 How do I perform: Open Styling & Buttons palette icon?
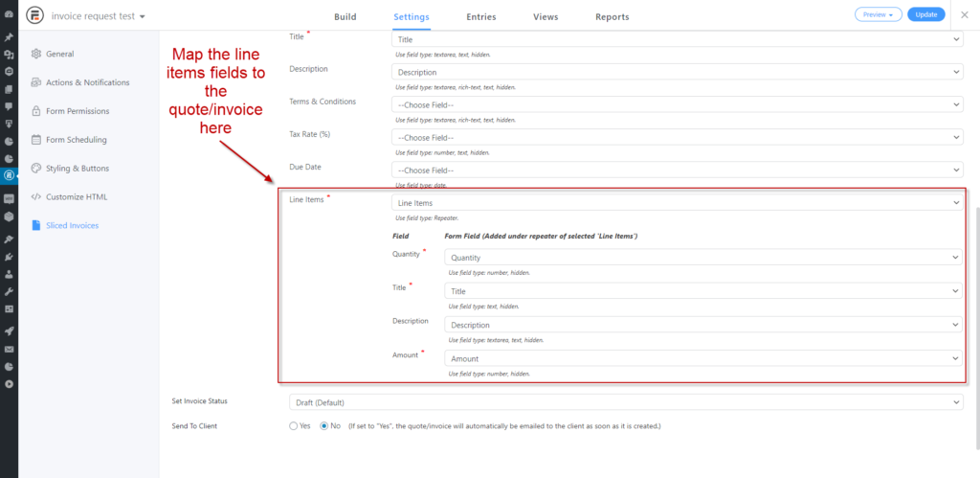click(x=36, y=169)
